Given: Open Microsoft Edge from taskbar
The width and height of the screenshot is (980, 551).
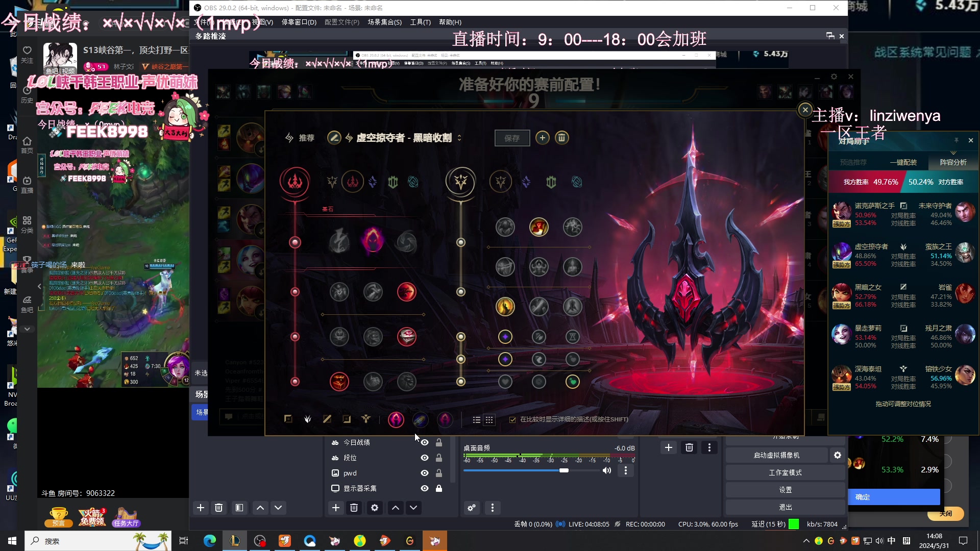Looking at the screenshot, I should [x=210, y=541].
